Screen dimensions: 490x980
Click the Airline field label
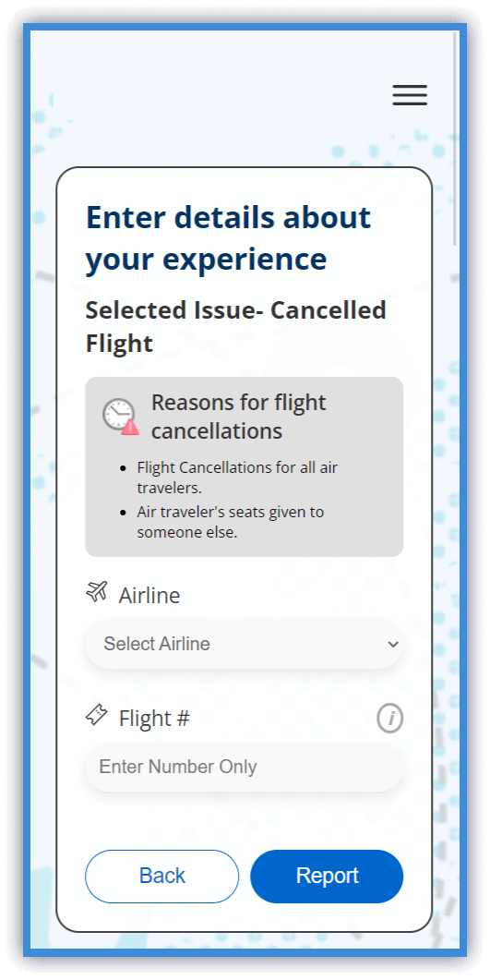[x=149, y=596]
